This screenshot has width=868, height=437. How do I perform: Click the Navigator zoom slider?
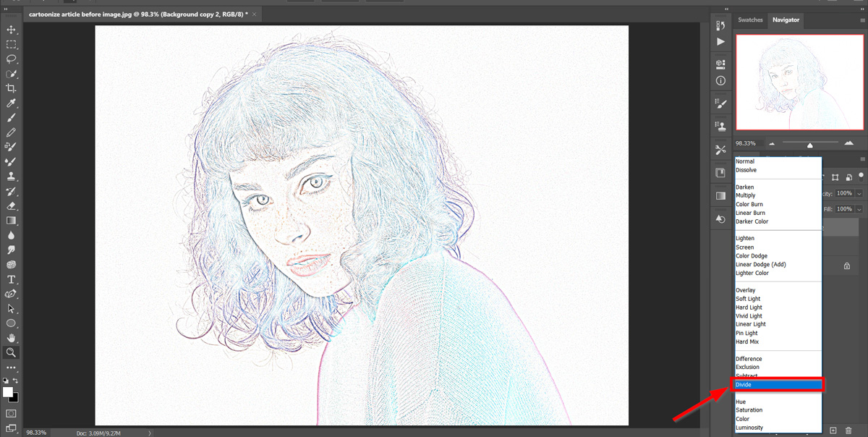(x=810, y=145)
